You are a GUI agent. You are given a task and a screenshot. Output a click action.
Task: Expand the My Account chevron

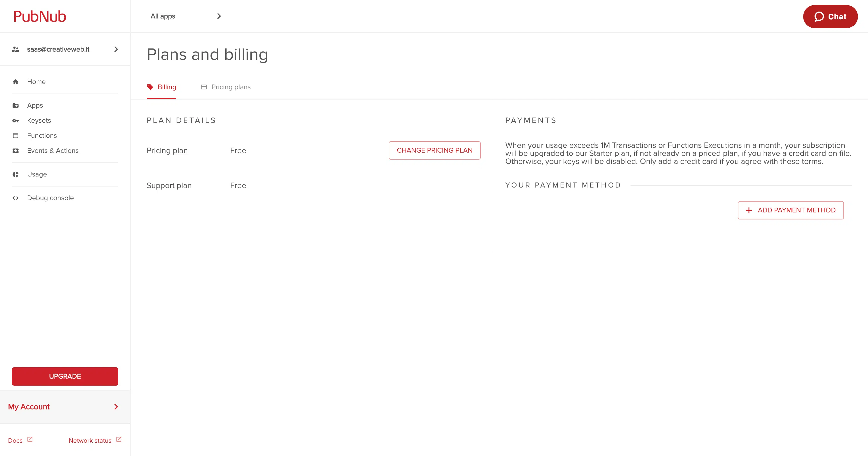(116, 407)
